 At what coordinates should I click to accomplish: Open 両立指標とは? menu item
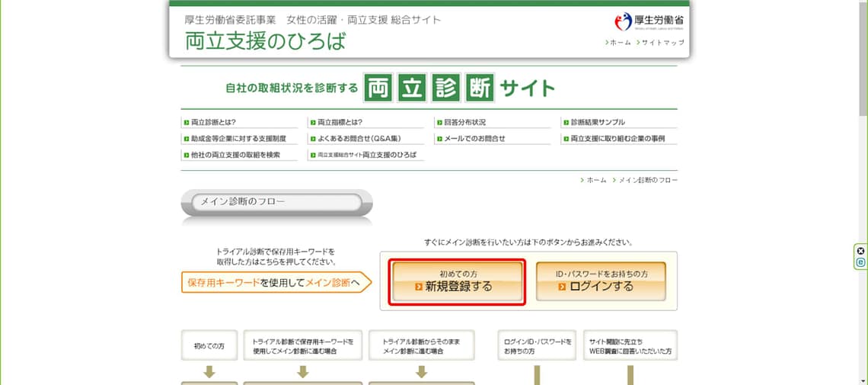coord(340,122)
